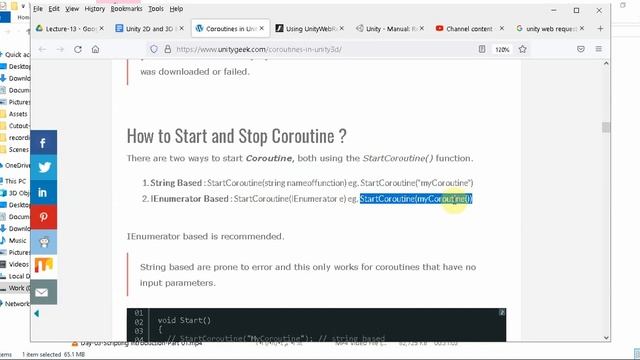The width and height of the screenshot is (640, 360).
Task: Click 'IEnumerator based is recommended.' text
Action: tap(205, 236)
